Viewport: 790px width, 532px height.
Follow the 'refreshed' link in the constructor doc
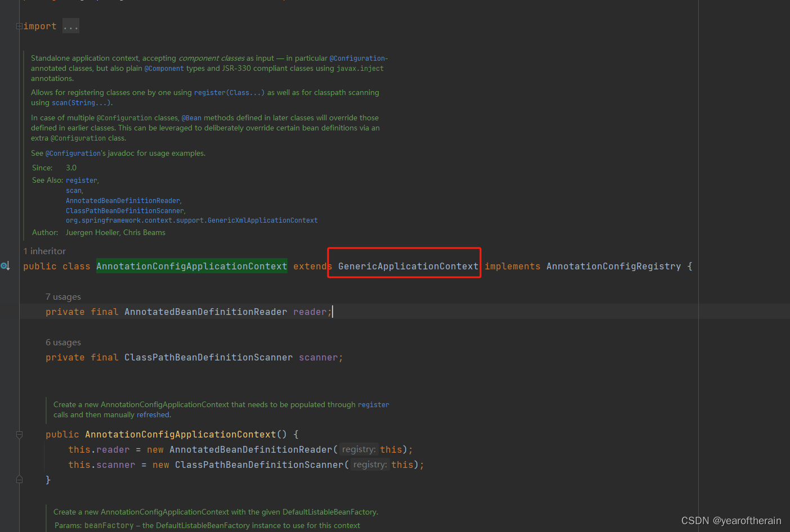point(153,415)
